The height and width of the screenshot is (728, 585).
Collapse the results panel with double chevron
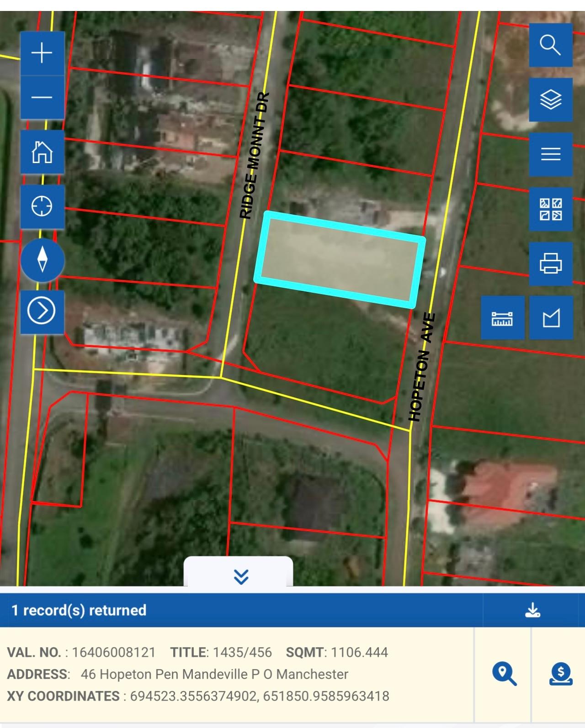click(241, 576)
